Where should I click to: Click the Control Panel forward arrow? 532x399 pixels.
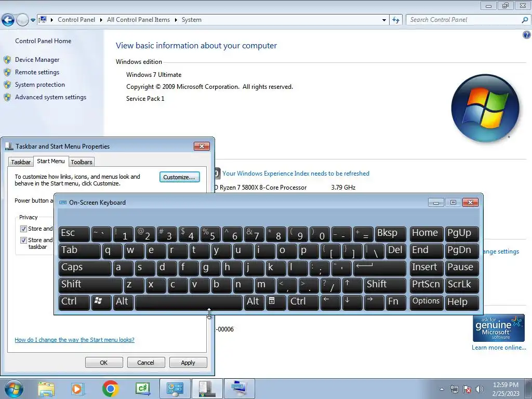(x=22, y=20)
